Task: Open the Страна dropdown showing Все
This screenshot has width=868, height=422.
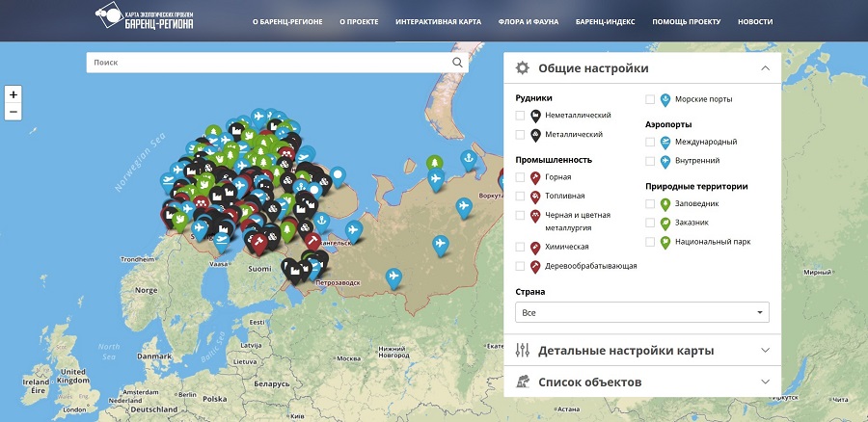Action: [x=642, y=312]
